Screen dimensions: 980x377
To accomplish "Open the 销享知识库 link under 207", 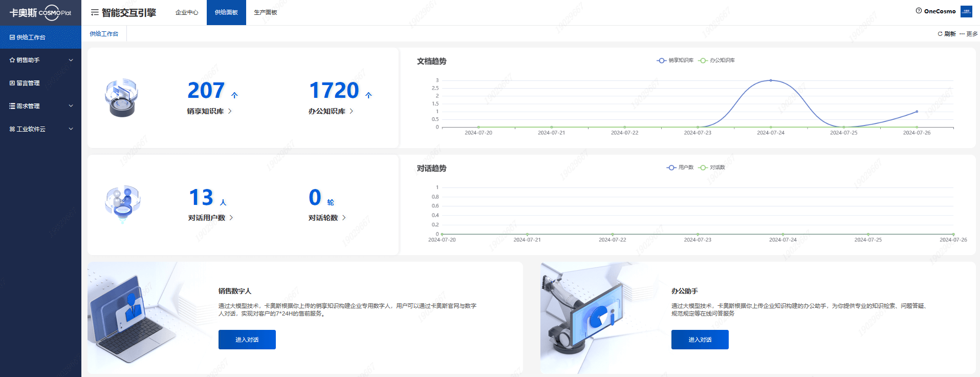I will [x=209, y=111].
